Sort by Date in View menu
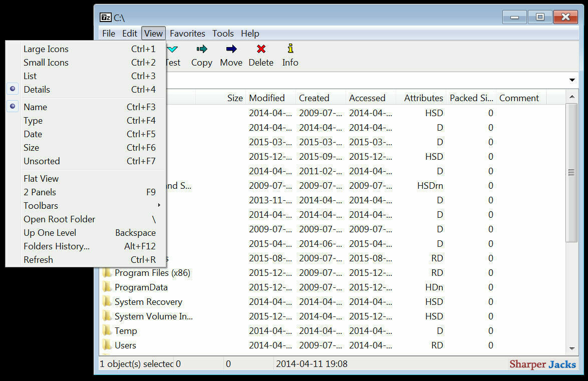This screenshot has height=381, width=588. pos(85,134)
